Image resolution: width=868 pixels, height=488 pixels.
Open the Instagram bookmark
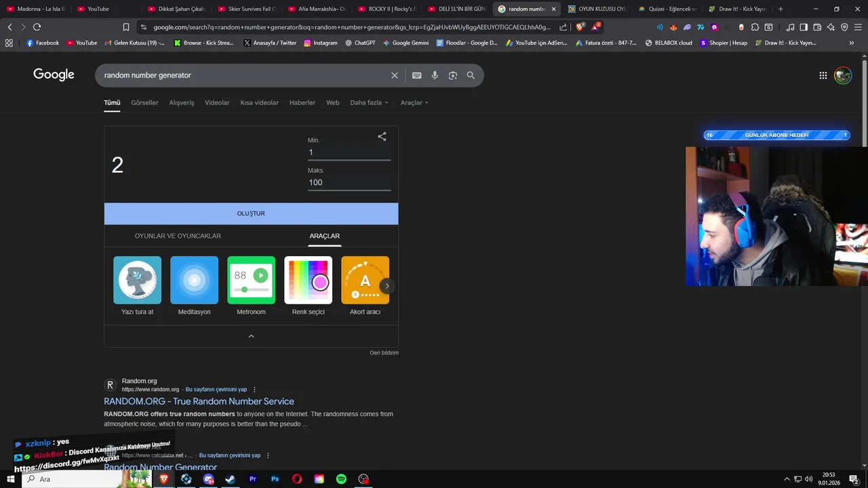pyautogui.click(x=321, y=43)
